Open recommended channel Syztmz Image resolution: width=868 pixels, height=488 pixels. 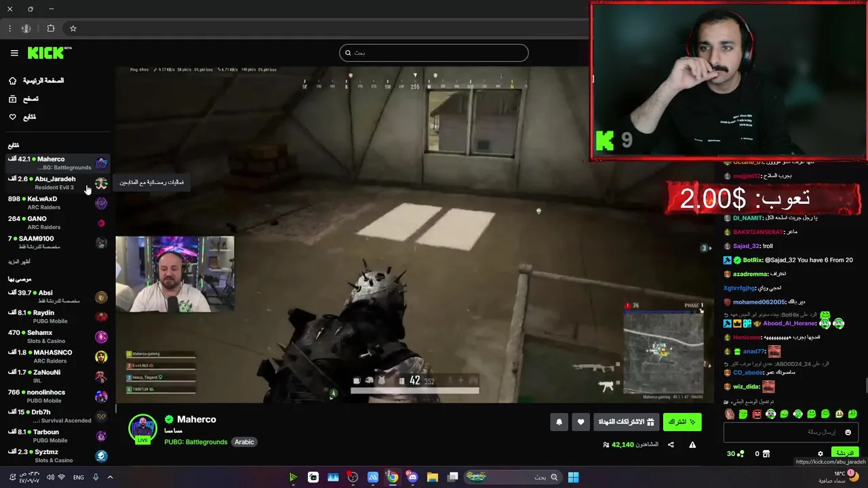(58, 455)
